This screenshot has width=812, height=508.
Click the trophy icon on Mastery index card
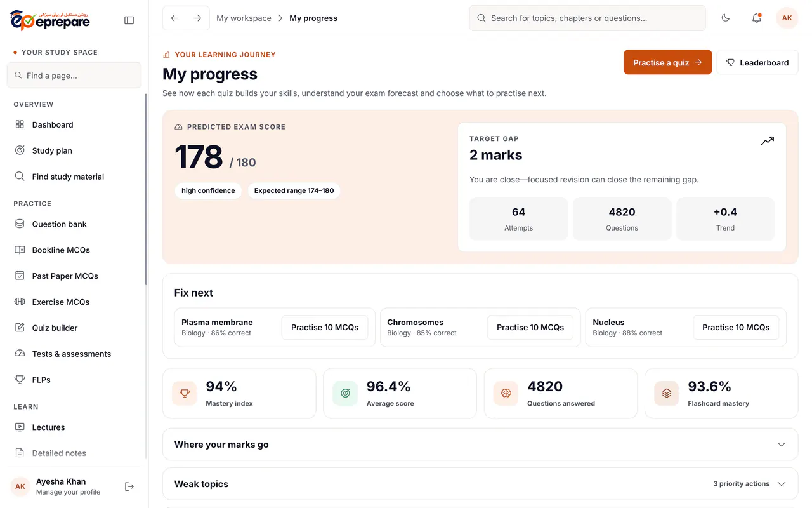(x=185, y=394)
